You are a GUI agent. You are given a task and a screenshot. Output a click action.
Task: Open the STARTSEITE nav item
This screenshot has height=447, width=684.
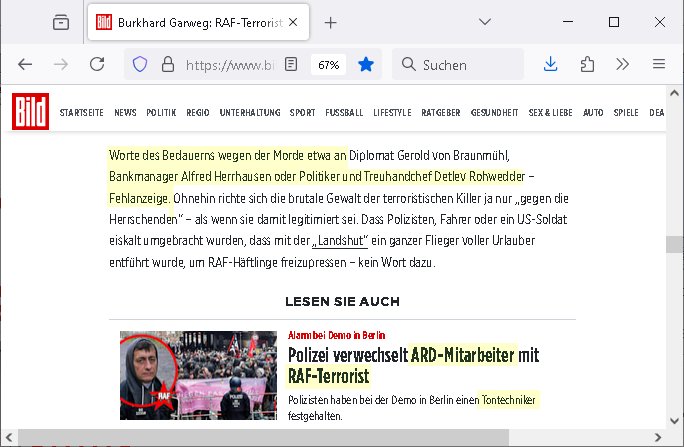point(82,113)
